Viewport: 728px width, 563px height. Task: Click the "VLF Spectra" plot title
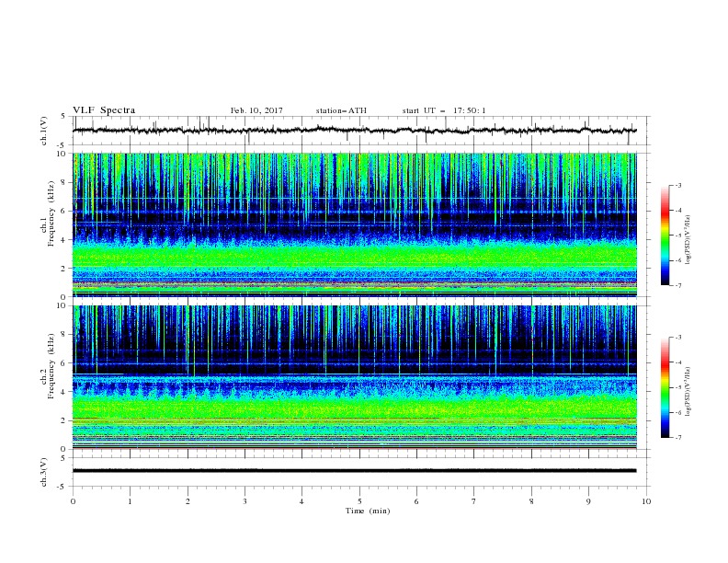pos(104,110)
